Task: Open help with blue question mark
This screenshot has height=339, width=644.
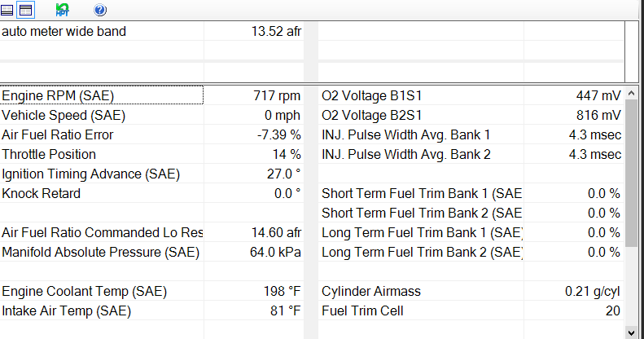Action: 100,10
